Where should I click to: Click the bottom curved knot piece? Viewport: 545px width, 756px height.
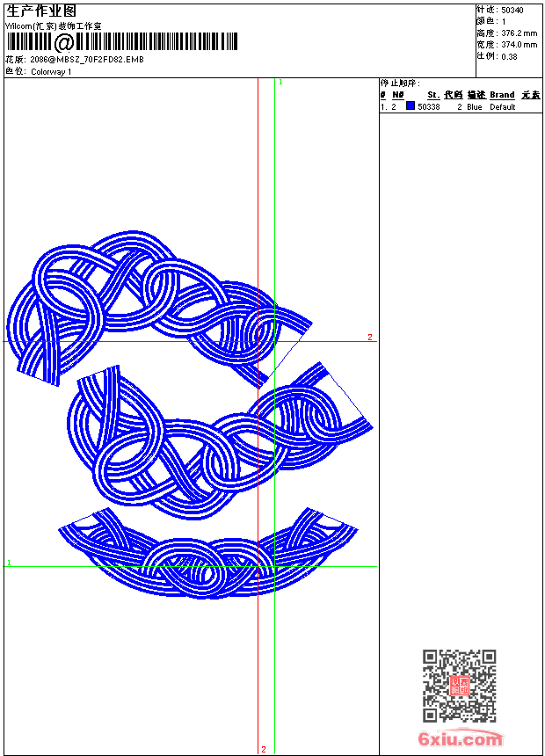point(208,554)
